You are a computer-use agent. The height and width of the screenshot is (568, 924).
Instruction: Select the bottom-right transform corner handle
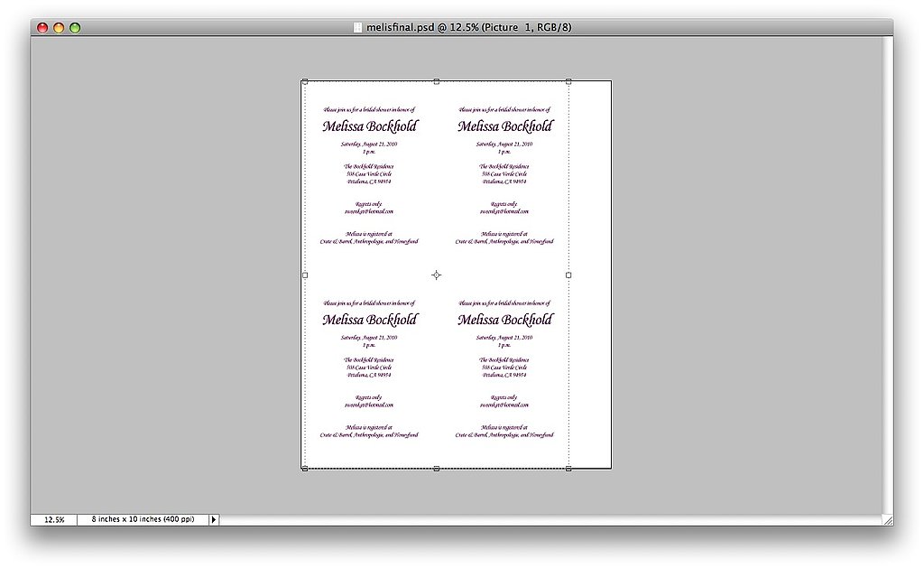point(568,469)
